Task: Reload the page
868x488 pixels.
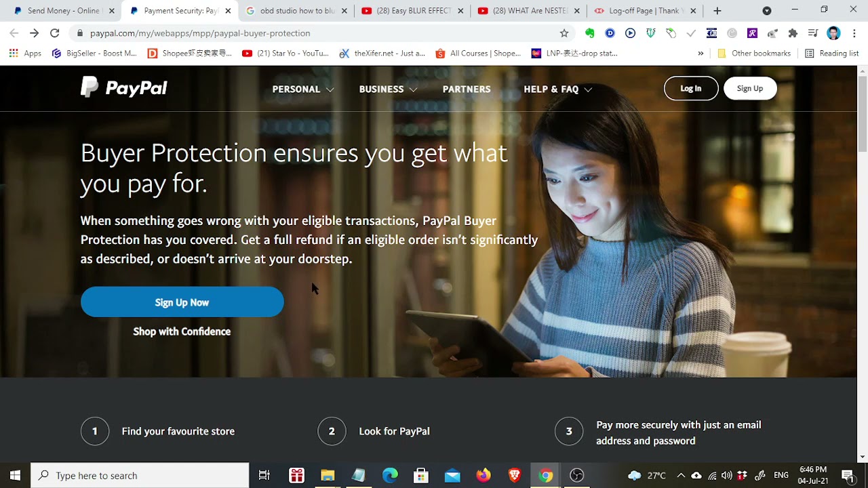Action: click(x=54, y=33)
